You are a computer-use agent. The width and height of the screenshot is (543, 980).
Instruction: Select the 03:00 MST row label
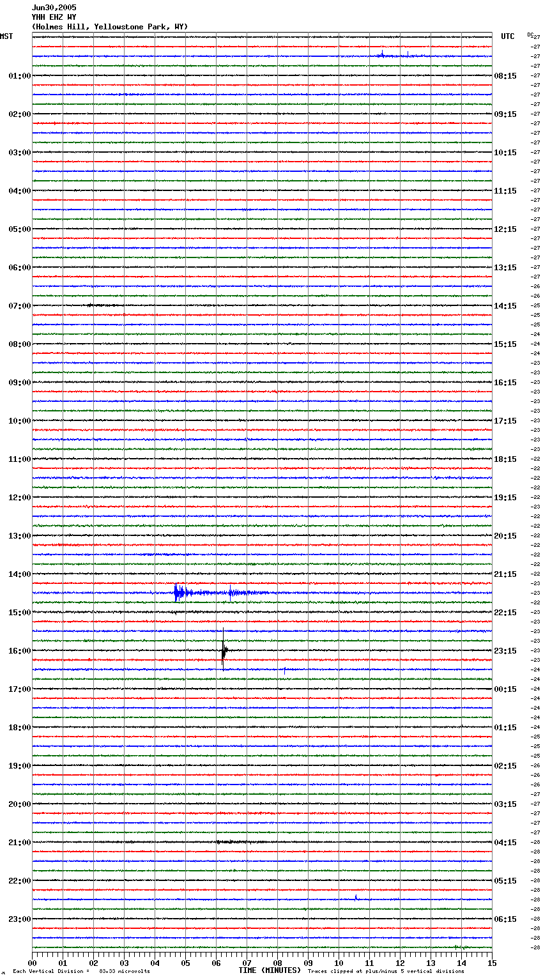(x=19, y=153)
